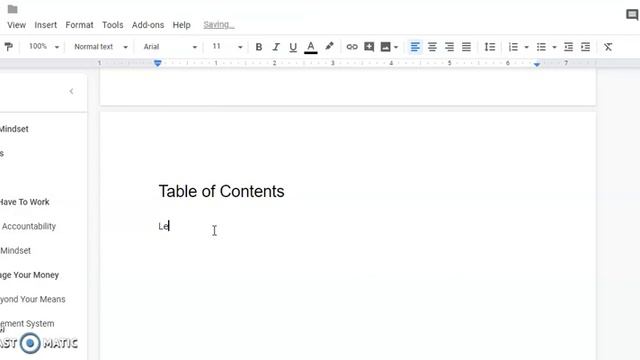Screen dimensions: 640x360
Task: Expand numbered list options arrow
Action: [527, 47]
